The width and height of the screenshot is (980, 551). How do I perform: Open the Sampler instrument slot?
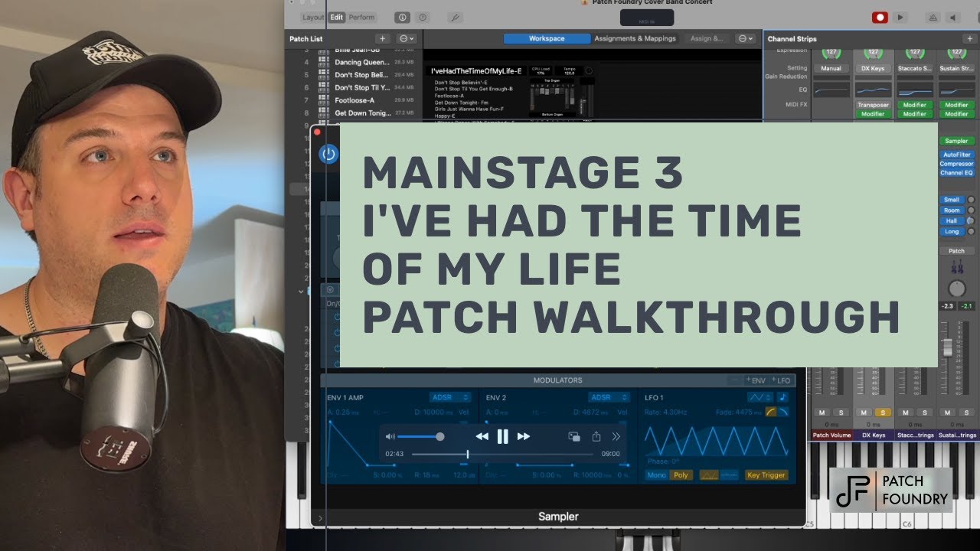point(956,141)
